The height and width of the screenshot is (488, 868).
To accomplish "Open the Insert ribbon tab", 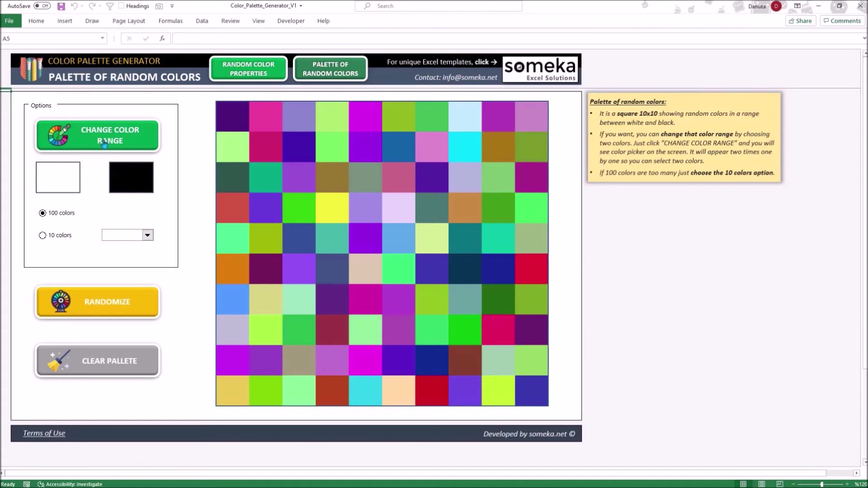I will click(x=65, y=21).
